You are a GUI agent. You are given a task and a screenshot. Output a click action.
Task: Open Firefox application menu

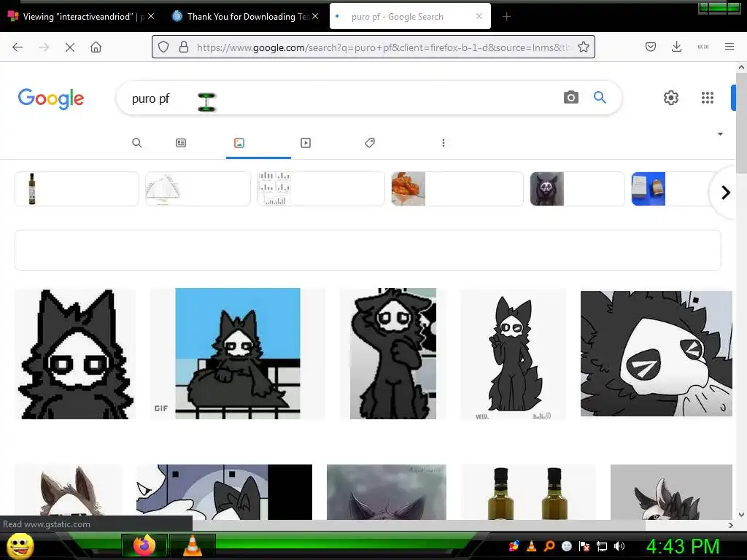pos(729,47)
